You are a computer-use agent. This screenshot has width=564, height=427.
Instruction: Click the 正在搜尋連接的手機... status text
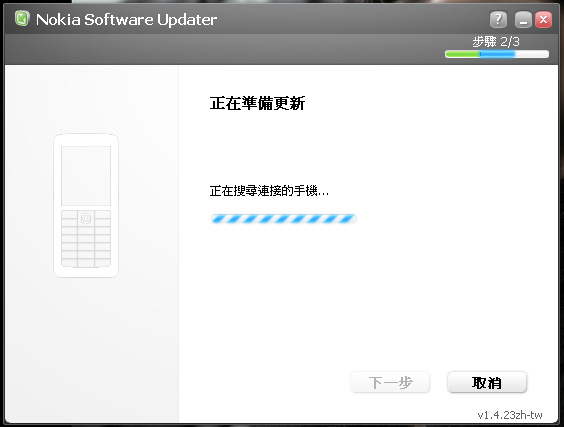(269, 191)
